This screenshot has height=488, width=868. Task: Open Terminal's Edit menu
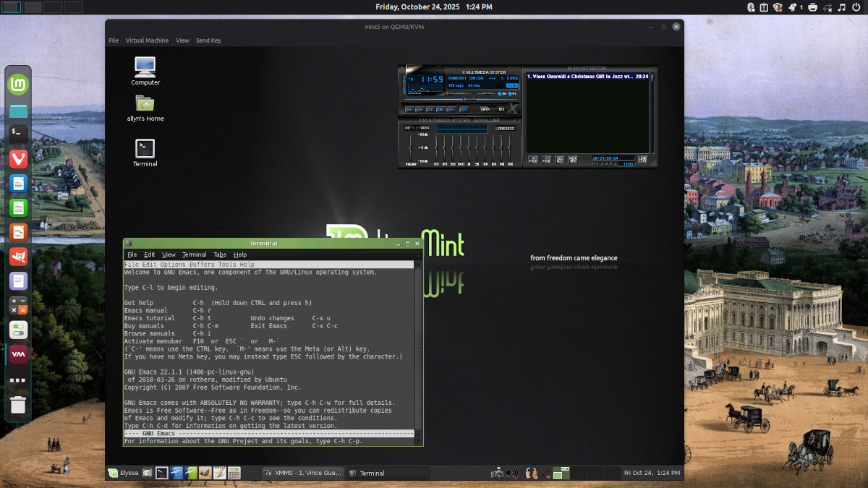(x=149, y=254)
